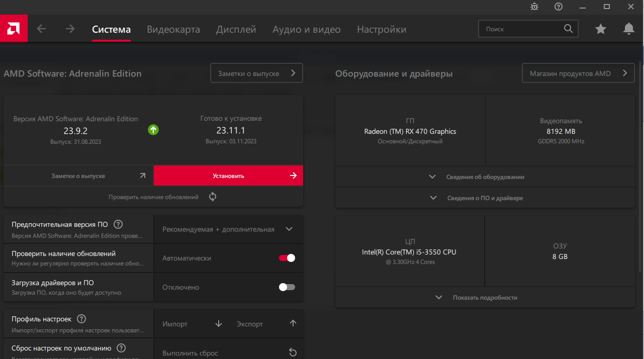Open the bug report icon
The height and width of the screenshot is (359, 644).
pyautogui.click(x=534, y=7)
